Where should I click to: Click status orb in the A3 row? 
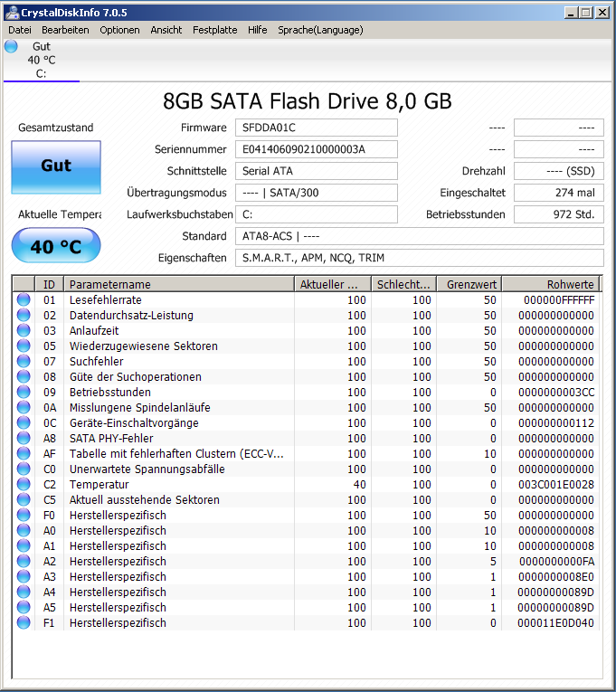24,576
